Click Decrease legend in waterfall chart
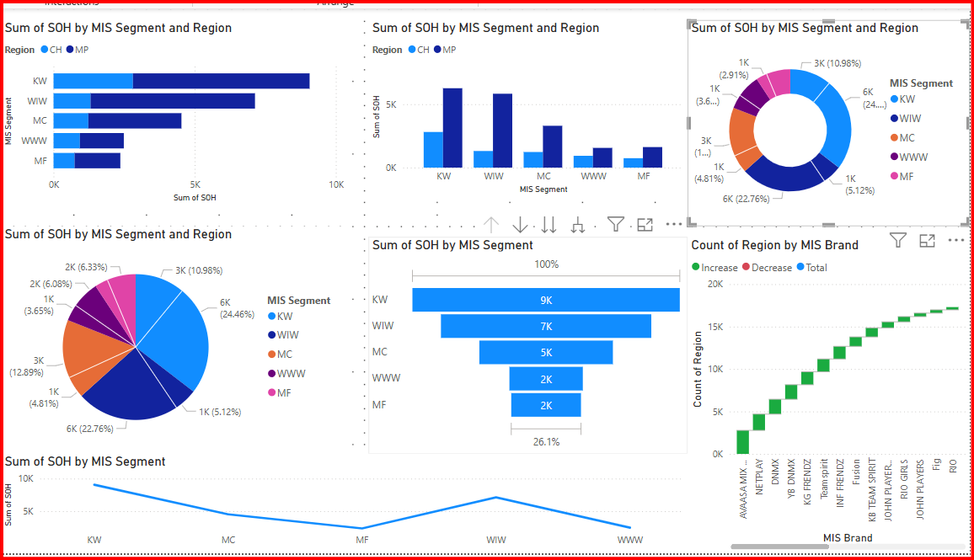Screen dimensions: 974x560 click(765, 268)
